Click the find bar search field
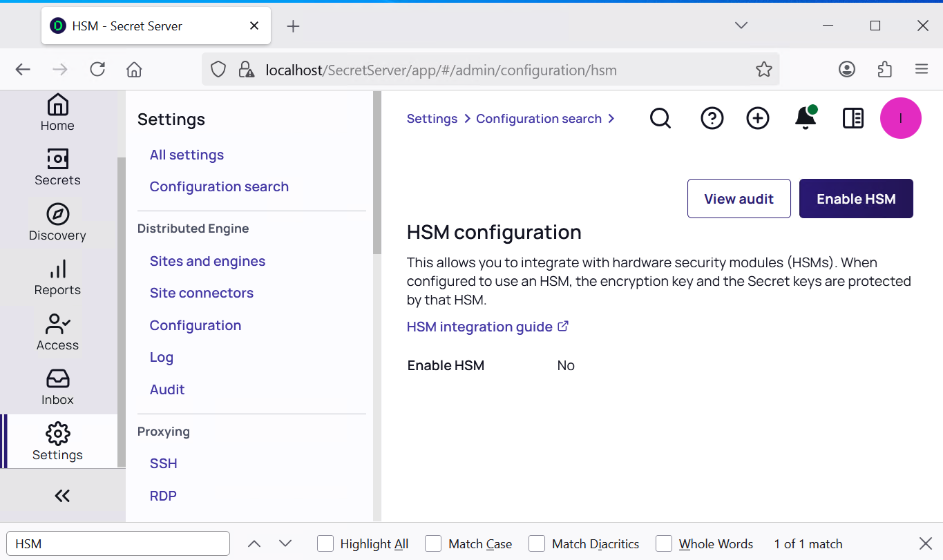 (x=117, y=543)
